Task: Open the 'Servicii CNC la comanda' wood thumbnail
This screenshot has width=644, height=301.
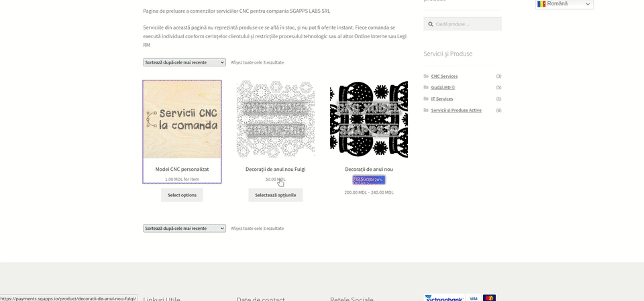Action: pyautogui.click(x=182, y=119)
